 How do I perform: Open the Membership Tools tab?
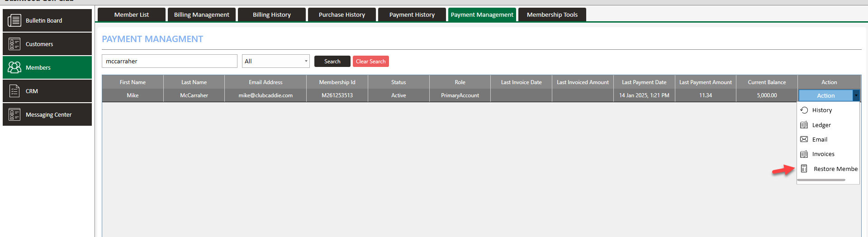[x=552, y=14]
